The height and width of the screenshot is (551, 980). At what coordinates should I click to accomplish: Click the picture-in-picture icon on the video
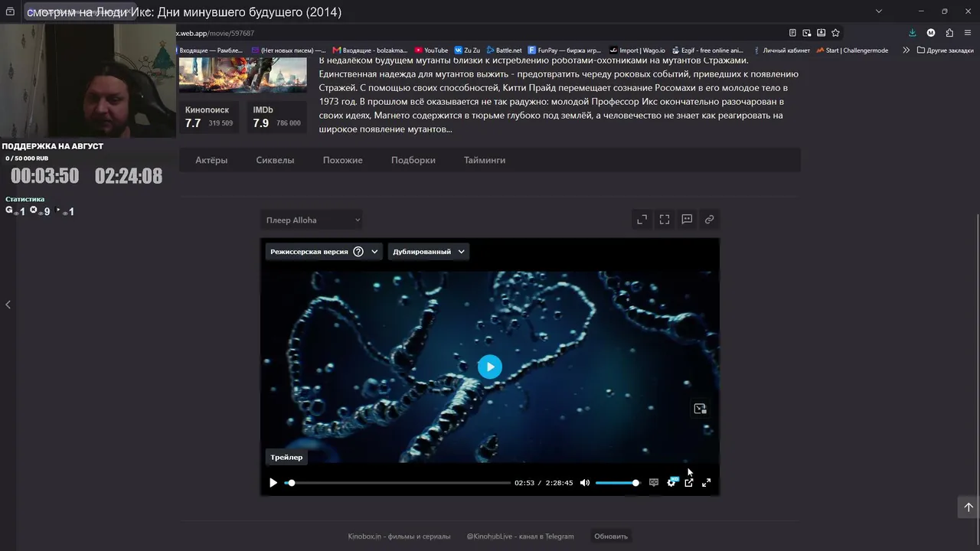pyautogui.click(x=700, y=409)
